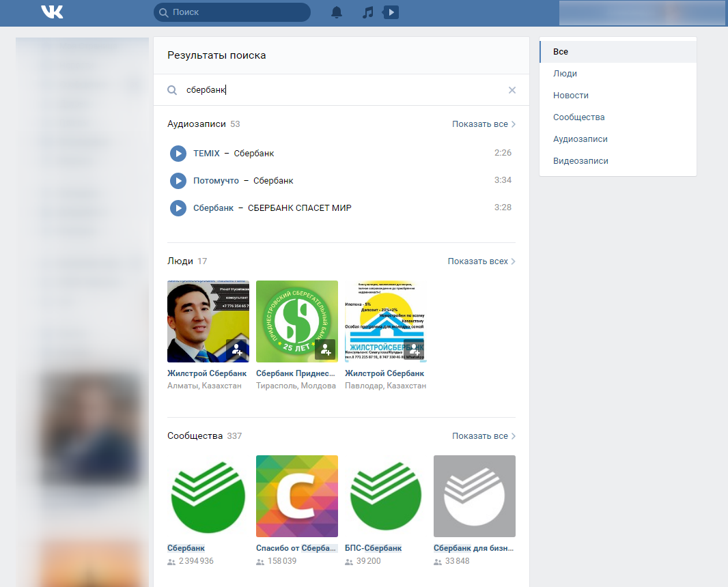Viewport: 728px width, 587px height.
Task: Clear the search query with the X
Action: click(512, 90)
